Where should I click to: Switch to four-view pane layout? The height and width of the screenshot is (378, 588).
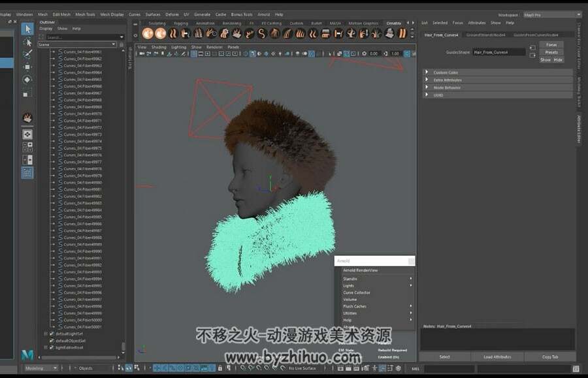click(27, 147)
